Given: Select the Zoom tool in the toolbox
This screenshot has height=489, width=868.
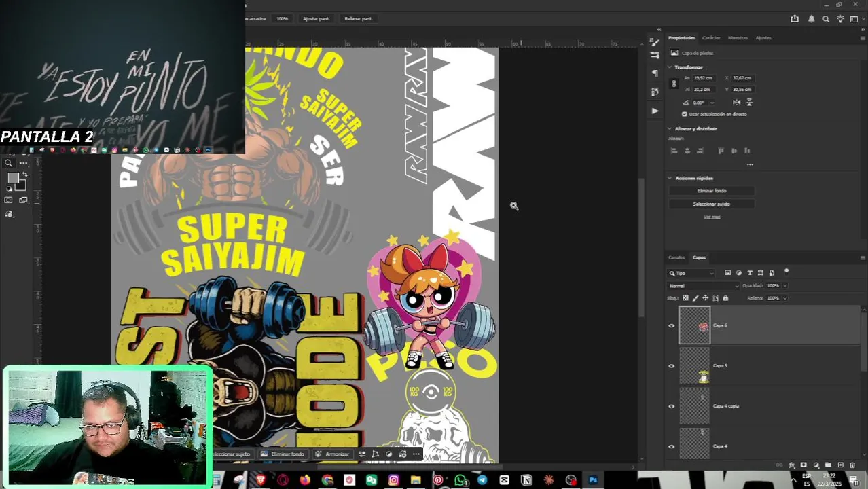Looking at the screenshot, I should tap(8, 163).
